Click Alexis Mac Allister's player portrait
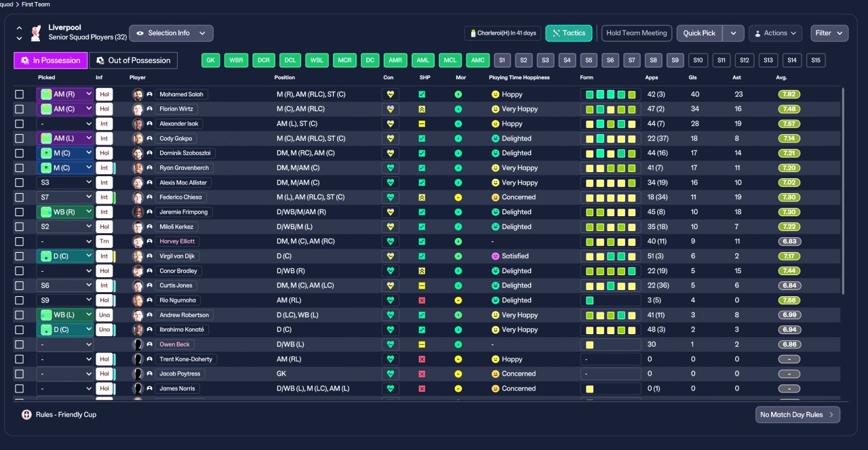 coord(138,182)
